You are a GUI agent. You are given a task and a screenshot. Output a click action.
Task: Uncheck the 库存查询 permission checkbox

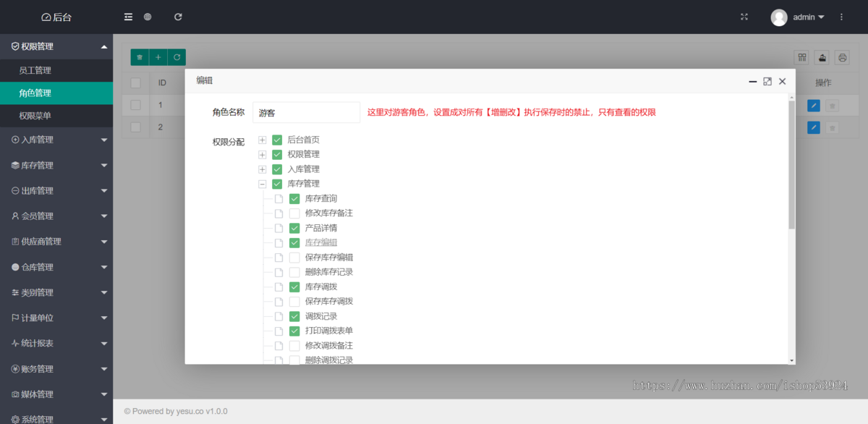[x=294, y=198]
